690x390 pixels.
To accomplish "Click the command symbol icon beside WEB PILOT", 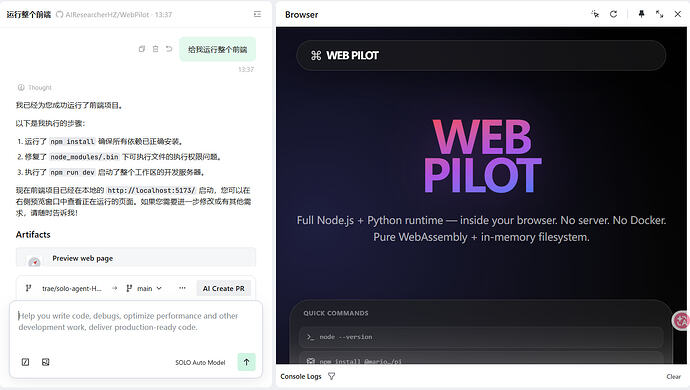I will pos(316,55).
